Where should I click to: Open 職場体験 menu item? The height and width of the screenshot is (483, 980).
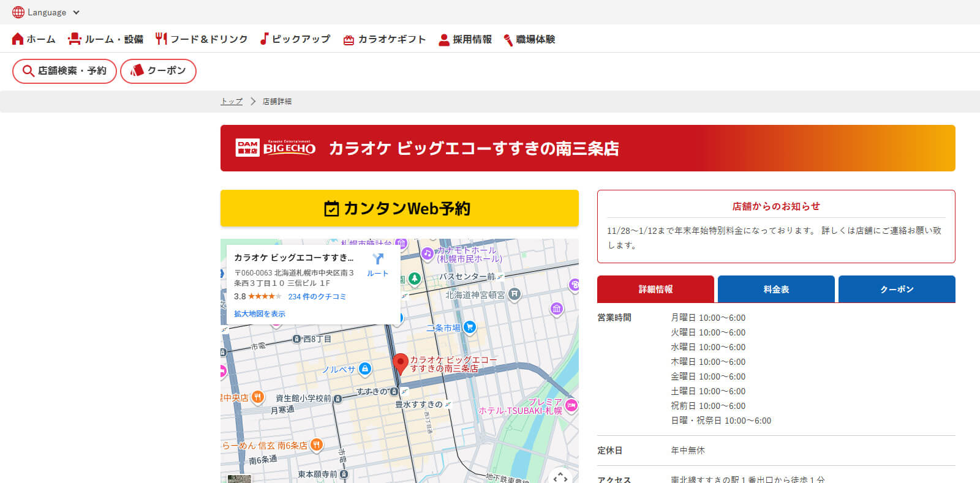529,39
